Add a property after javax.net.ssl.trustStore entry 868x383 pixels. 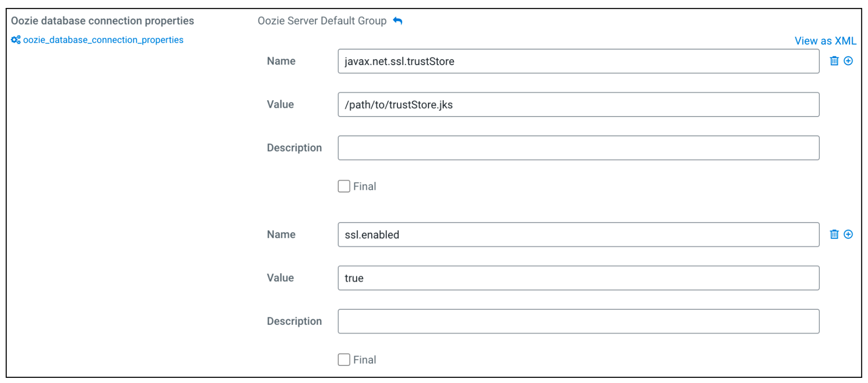coord(848,61)
